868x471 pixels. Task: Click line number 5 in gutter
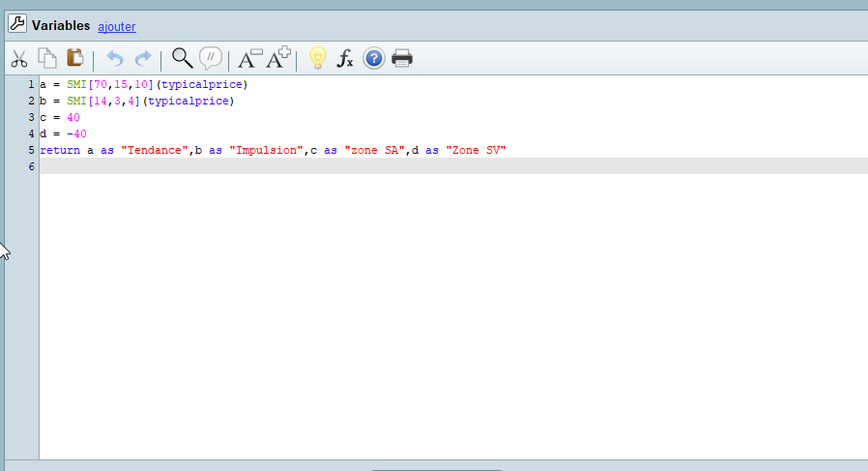[x=31, y=150]
